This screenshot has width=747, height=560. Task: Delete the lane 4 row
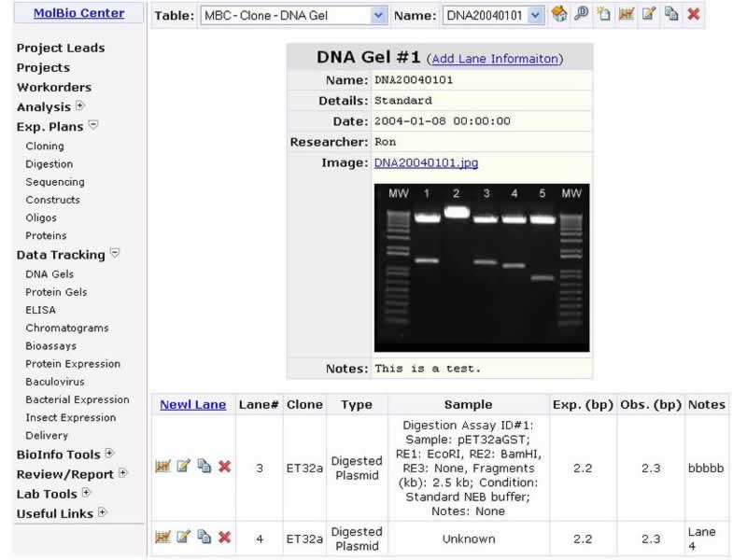click(x=224, y=537)
